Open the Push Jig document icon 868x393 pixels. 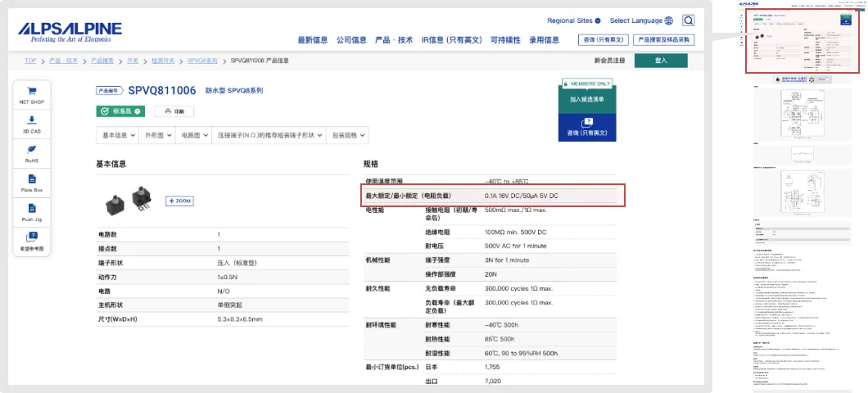pyautogui.click(x=31, y=210)
